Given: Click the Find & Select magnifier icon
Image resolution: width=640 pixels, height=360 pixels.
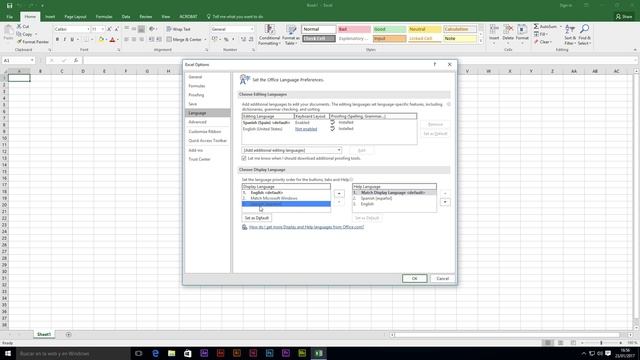Looking at the screenshot, I should point(584,29).
